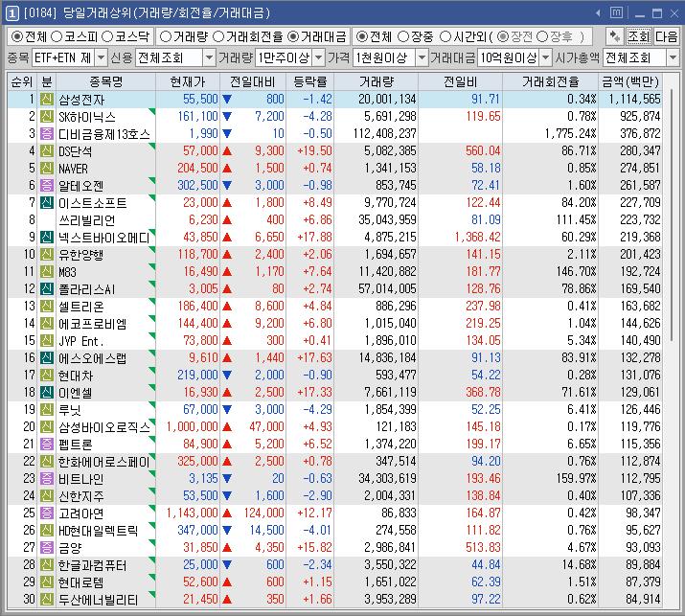This screenshot has width=685, height=616.
Task: Click the settings tool icon beside 조회 button
Action: click(x=614, y=36)
